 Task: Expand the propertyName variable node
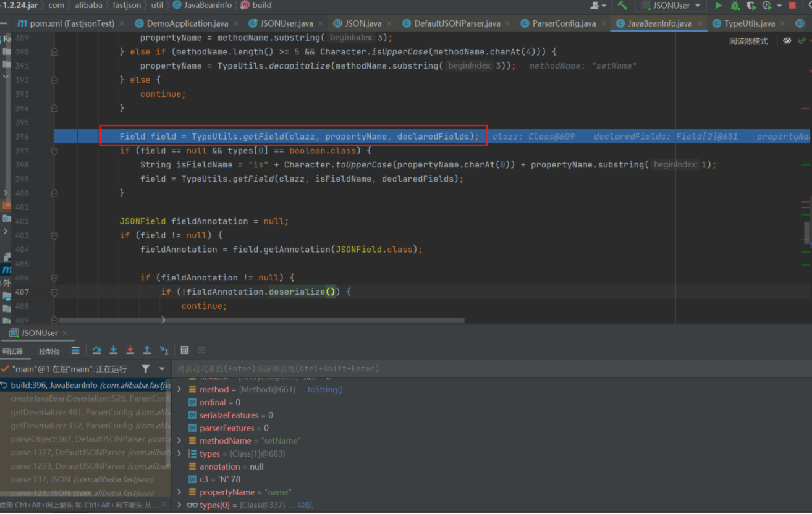[x=180, y=492]
